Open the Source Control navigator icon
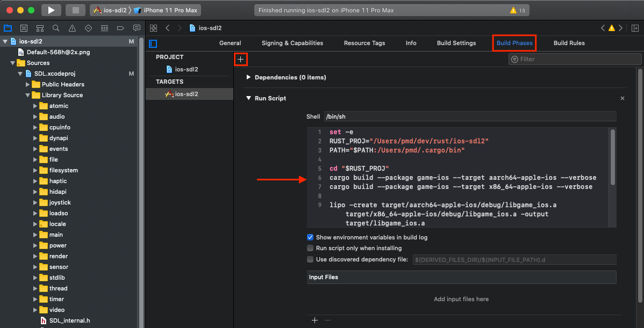Viewport: 644px width, 328px height. (x=24, y=28)
